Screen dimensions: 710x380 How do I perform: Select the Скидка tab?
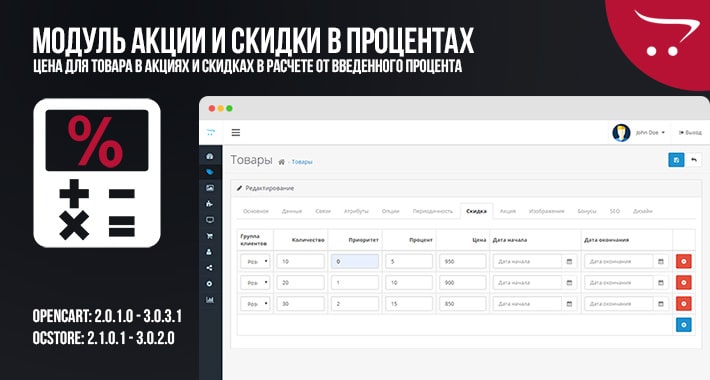(x=476, y=211)
